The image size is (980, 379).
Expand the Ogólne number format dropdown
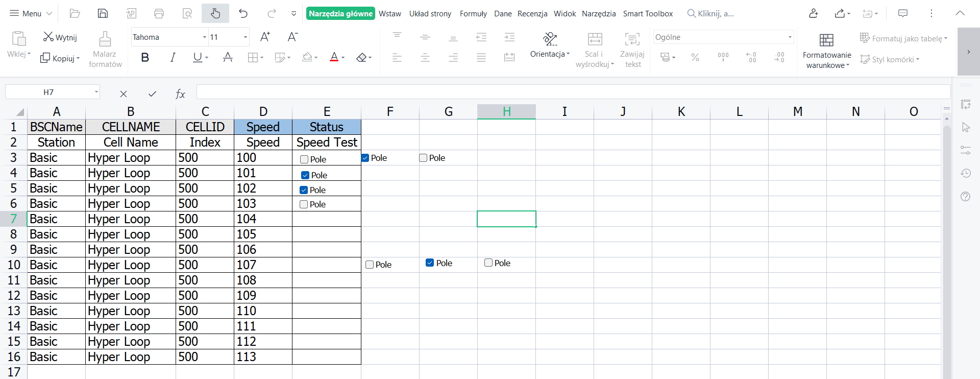[790, 37]
